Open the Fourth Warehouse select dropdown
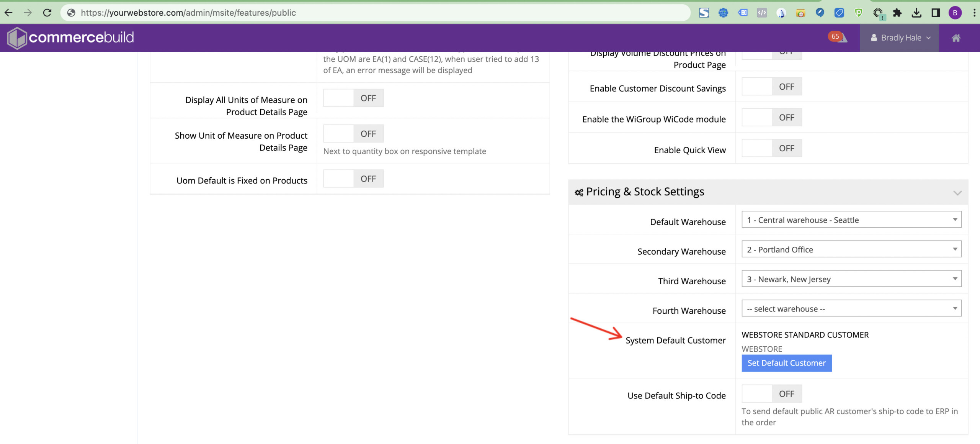This screenshot has height=444, width=980. pos(851,309)
